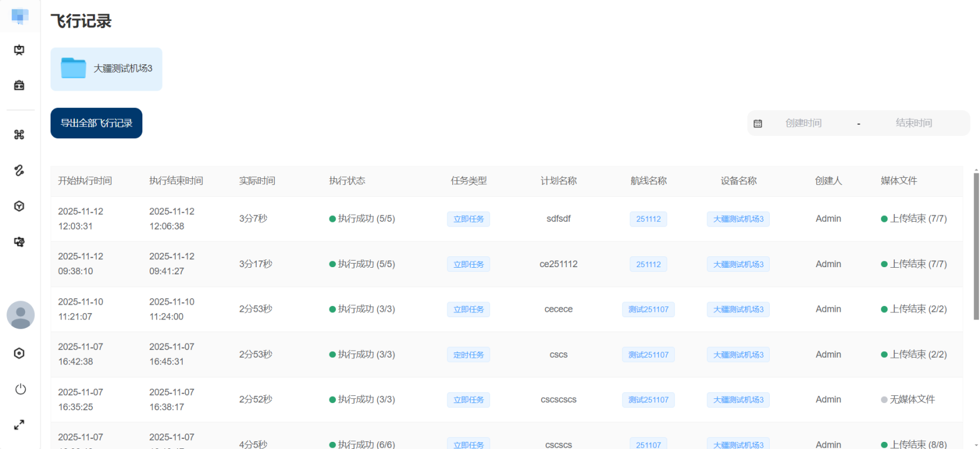This screenshot has width=980, height=449.
Task: Toggle fullscreen with the expand arrows icon
Action: click(19, 425)
